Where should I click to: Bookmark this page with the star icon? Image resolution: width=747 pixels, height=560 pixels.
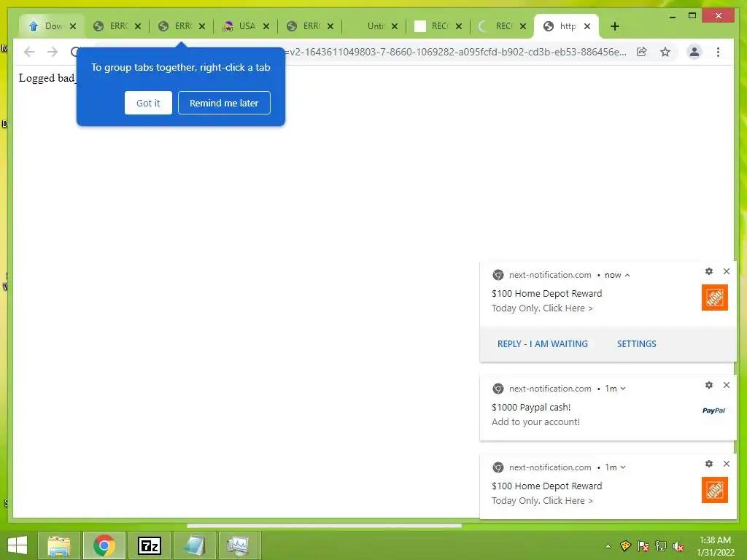point(665,52)
